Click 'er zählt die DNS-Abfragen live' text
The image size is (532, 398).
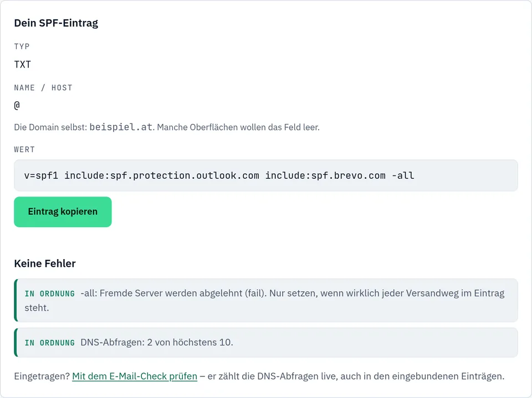point(273,376)
